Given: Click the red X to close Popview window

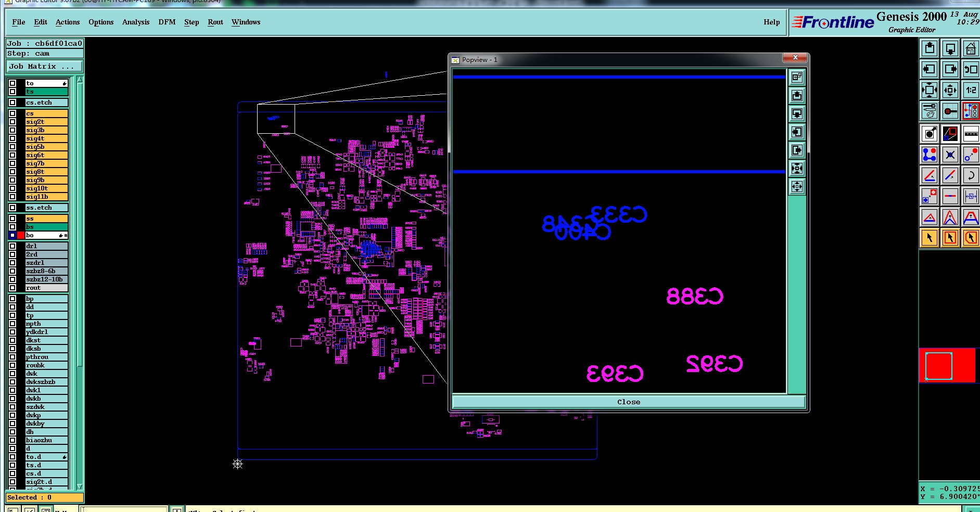Looking at the screenshot, I should pos(795,57).
